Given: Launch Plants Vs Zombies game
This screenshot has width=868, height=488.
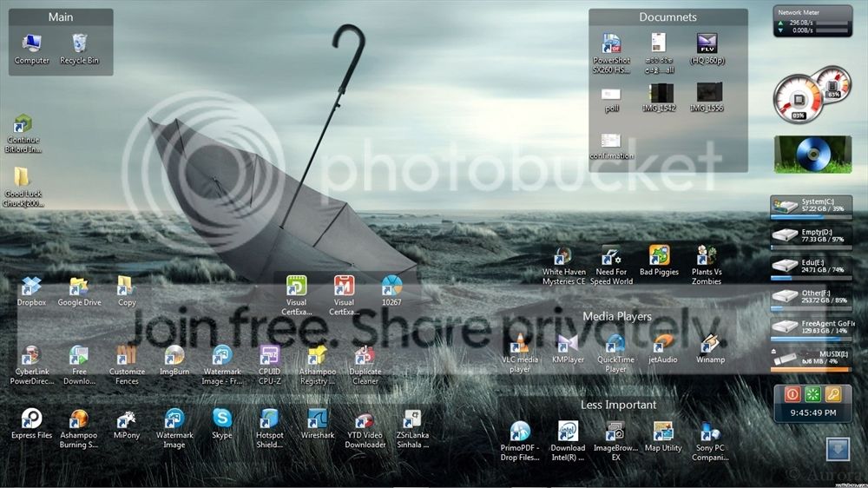Looking at the screenshot, I should click(x=707, y=266).
